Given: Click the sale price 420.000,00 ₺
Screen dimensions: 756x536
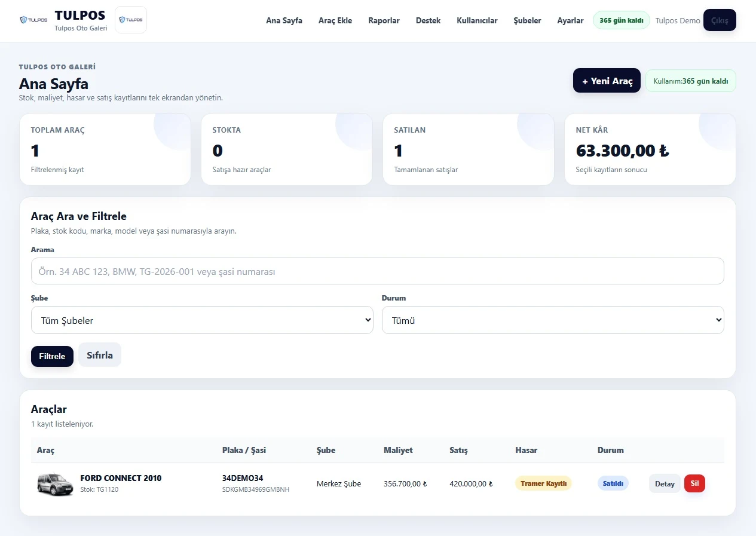Looking at the screenshot, I should click(x=471, y=483).
